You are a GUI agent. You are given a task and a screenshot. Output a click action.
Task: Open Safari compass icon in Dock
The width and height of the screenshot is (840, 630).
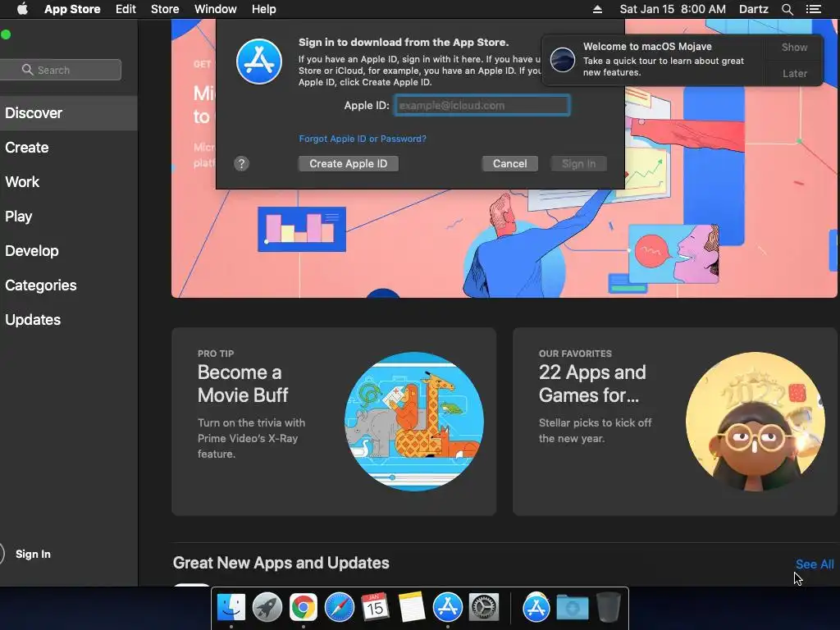click(339, 607)
